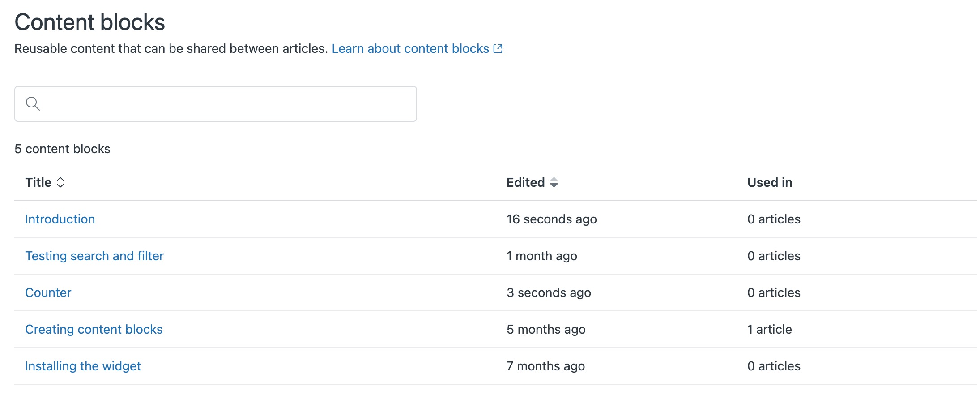Open the Creating content blocks entry

(94, 329)
